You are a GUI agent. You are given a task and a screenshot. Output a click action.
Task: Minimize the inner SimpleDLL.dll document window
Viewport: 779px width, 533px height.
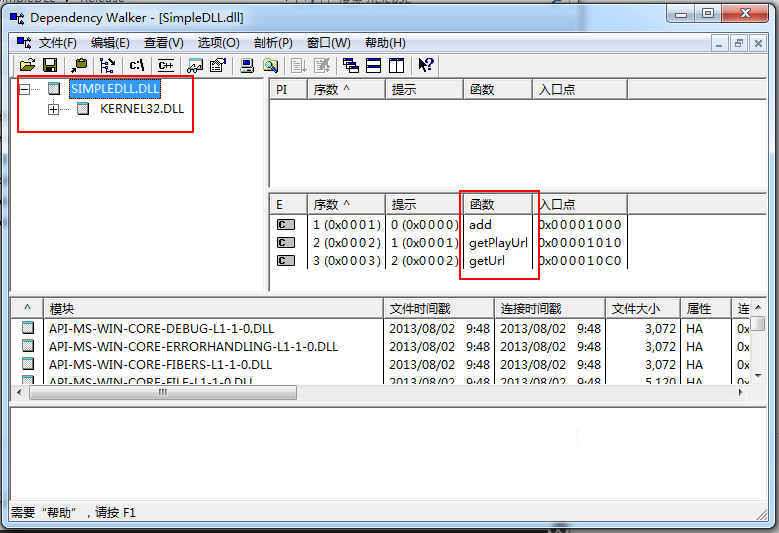(719, 43)
